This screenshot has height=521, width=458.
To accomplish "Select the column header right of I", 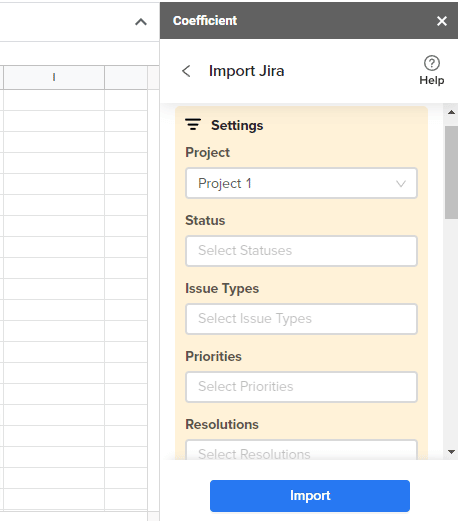I will click(x=126, y=77).
